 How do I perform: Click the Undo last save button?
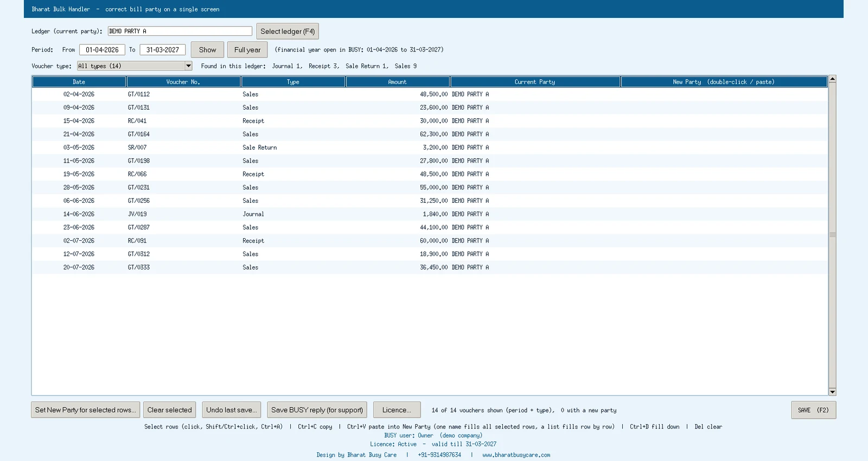[x=232, y=410]
